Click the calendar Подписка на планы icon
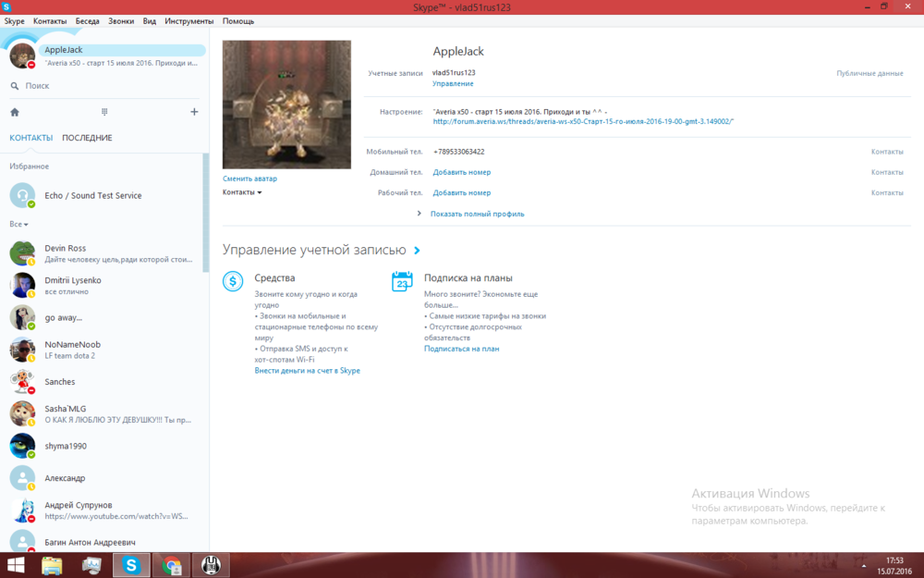 [x=402, y=281]
